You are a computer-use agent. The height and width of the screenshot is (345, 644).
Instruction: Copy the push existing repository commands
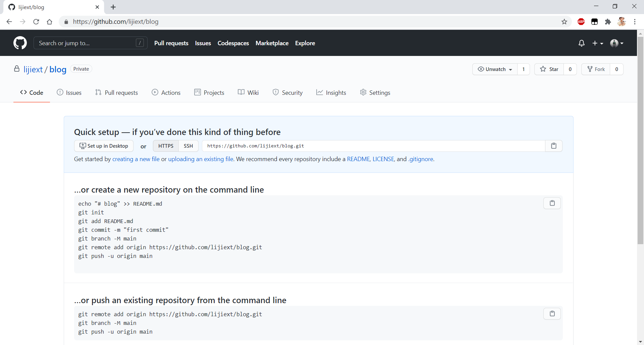click(x=552, y=314)
